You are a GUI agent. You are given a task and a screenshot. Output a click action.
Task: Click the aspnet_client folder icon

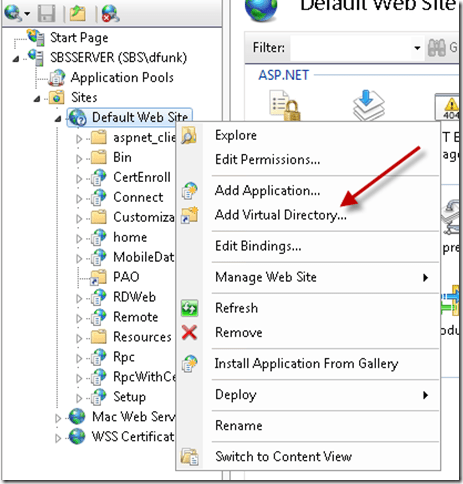[x=99, y=137]
